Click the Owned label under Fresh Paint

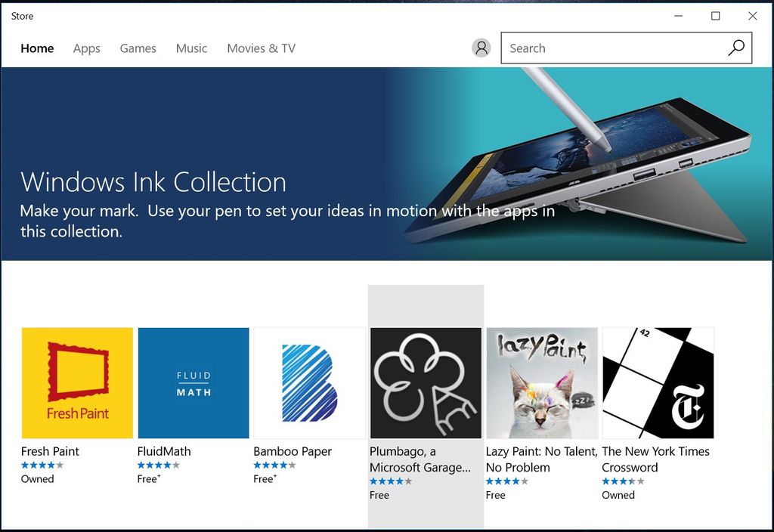37,478
